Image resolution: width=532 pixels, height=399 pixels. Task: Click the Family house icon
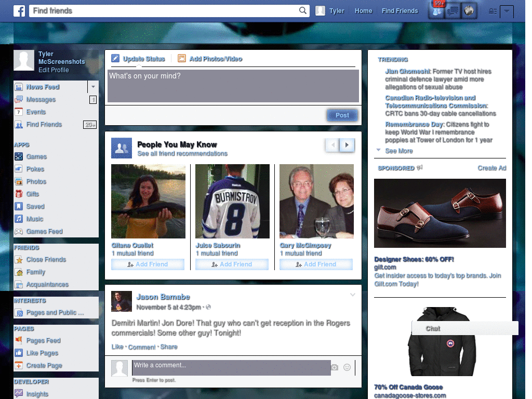(19, 272)
